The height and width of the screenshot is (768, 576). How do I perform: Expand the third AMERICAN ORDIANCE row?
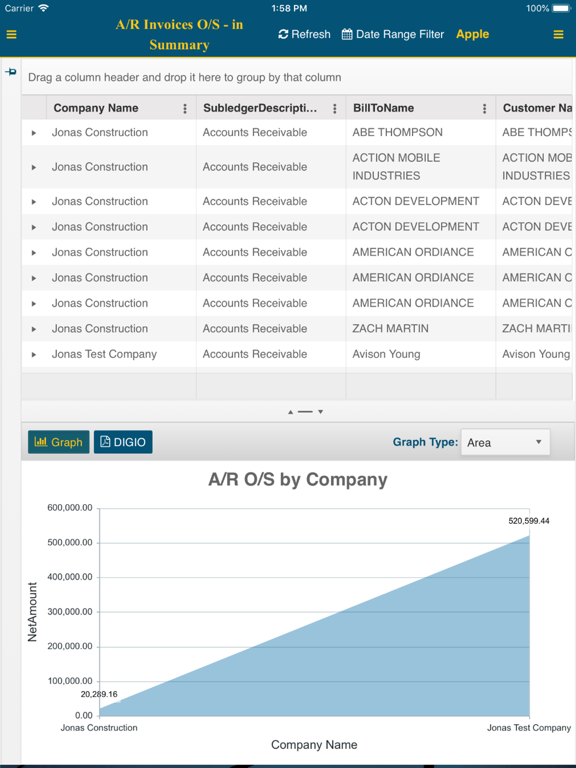(x=34, y=303)
